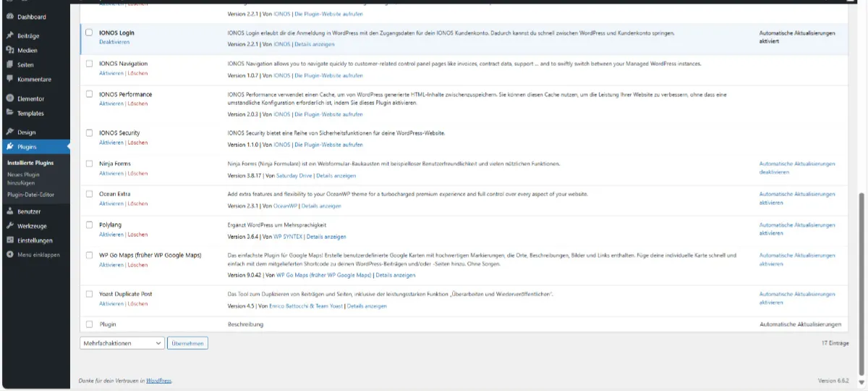The image size is (868, 391).
Task: Select the Ninja Forms checkbox
Action: (89, 164)
